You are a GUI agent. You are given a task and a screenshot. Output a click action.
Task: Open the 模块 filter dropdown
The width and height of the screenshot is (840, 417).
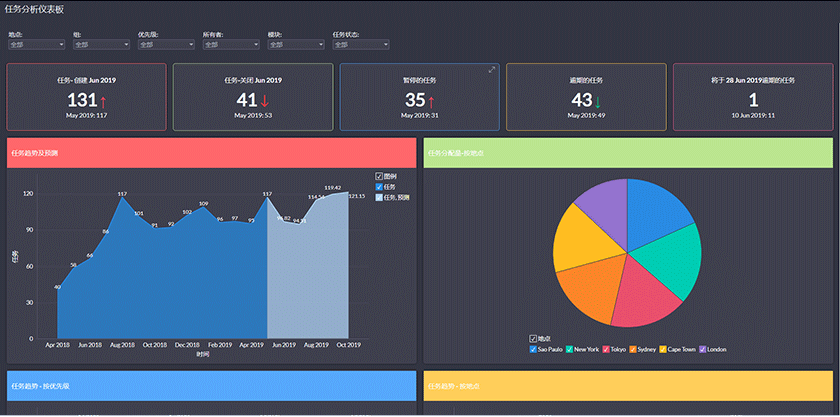click(296, 44)
